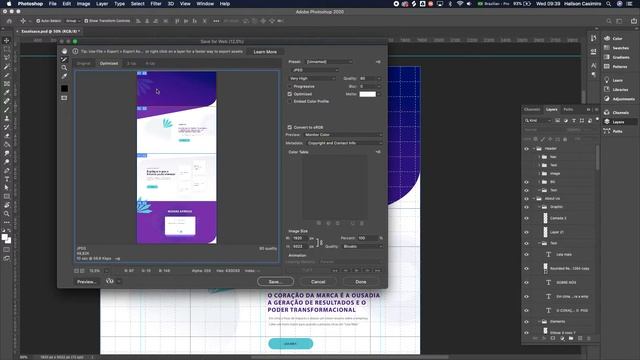Screen dimensions: 640x360
Task: Enable the Progressive checkbox
Action: tap(290, 87)
